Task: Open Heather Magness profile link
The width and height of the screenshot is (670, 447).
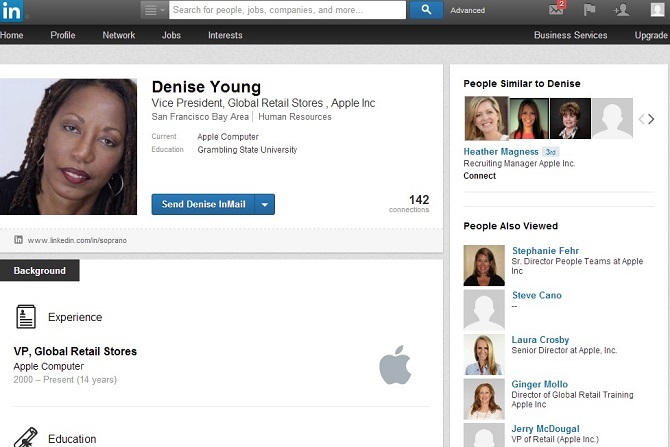Action: [501, 152]
